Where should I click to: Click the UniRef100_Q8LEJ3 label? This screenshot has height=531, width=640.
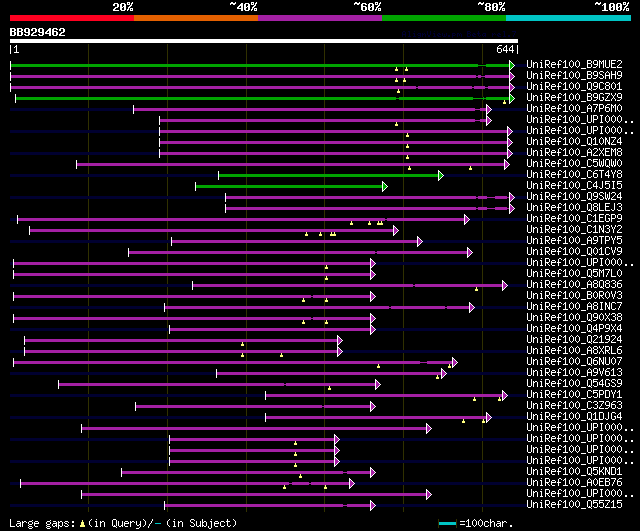(574, 208)
